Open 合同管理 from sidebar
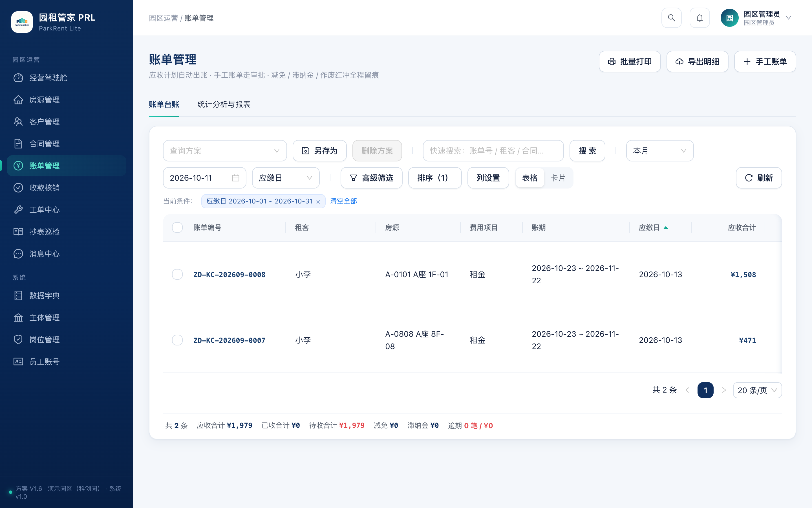812x508 pixels. pos(67,144)
